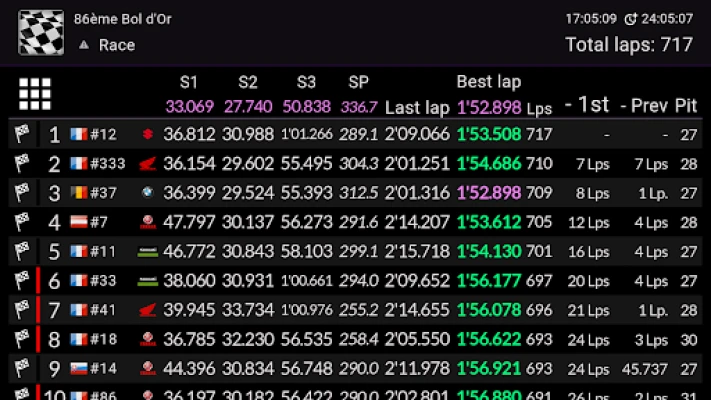Select the '86ème Bol d'Or' event title

(x=123, y=19)
